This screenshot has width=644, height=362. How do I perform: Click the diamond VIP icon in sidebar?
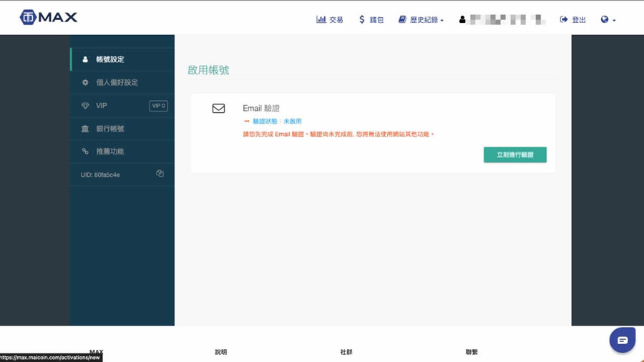click(x=85, y=106)
